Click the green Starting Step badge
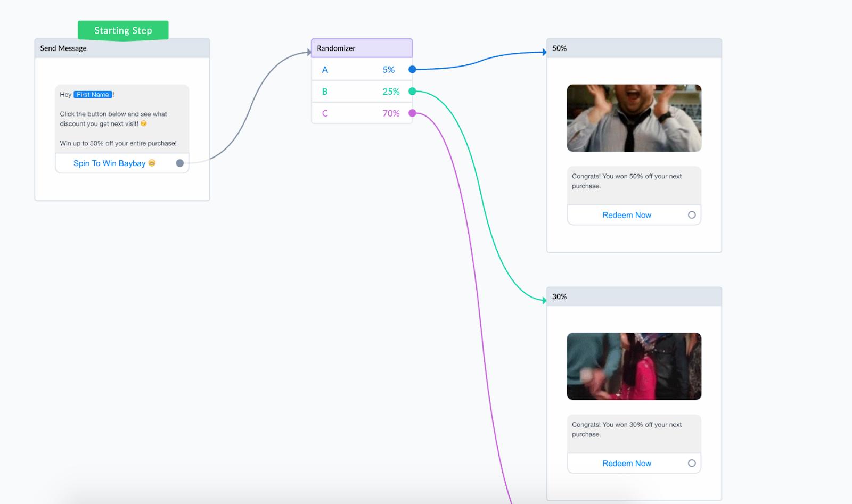The image size is (852, 504). tap(123, 30)
